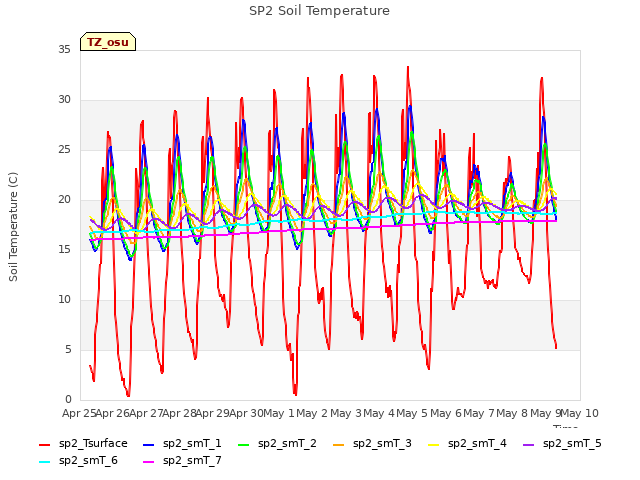Toggle the sp2_smT_3 legend entry

372,444
